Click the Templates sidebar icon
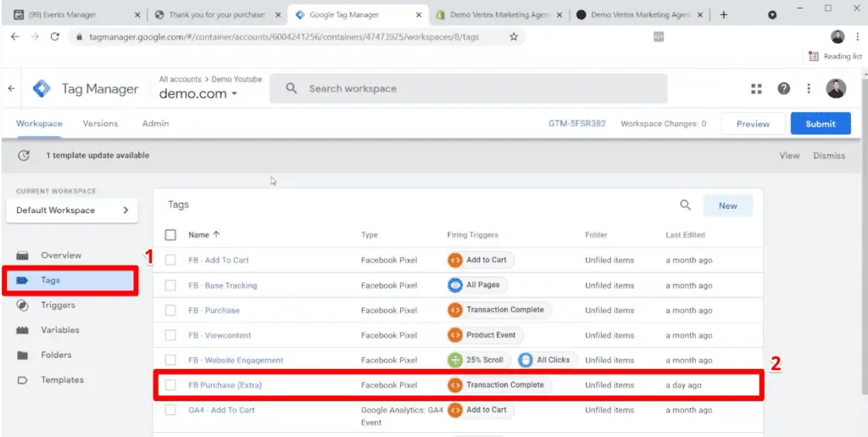The width and height of the screenshot is (868, 437). click(22, 380)
